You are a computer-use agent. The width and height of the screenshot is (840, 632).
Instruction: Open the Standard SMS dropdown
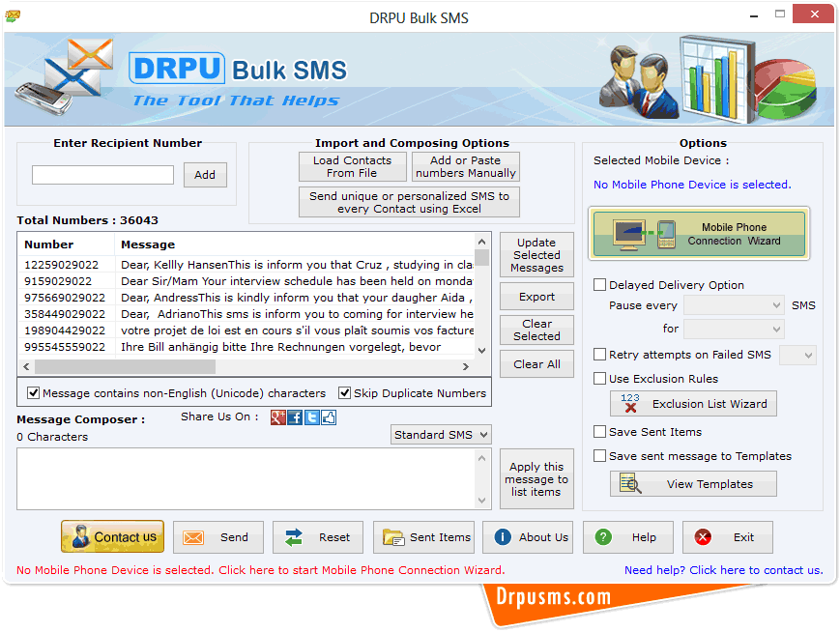(441, 434)
